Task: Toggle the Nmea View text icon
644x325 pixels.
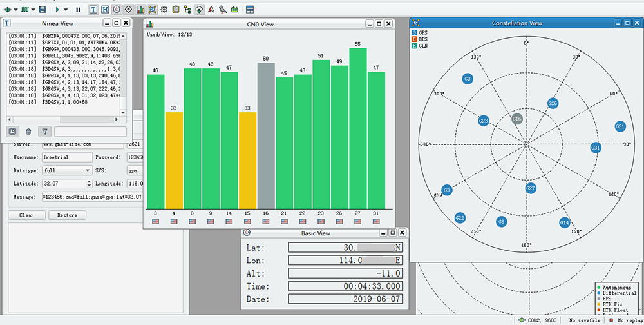Action: (93, 10)
